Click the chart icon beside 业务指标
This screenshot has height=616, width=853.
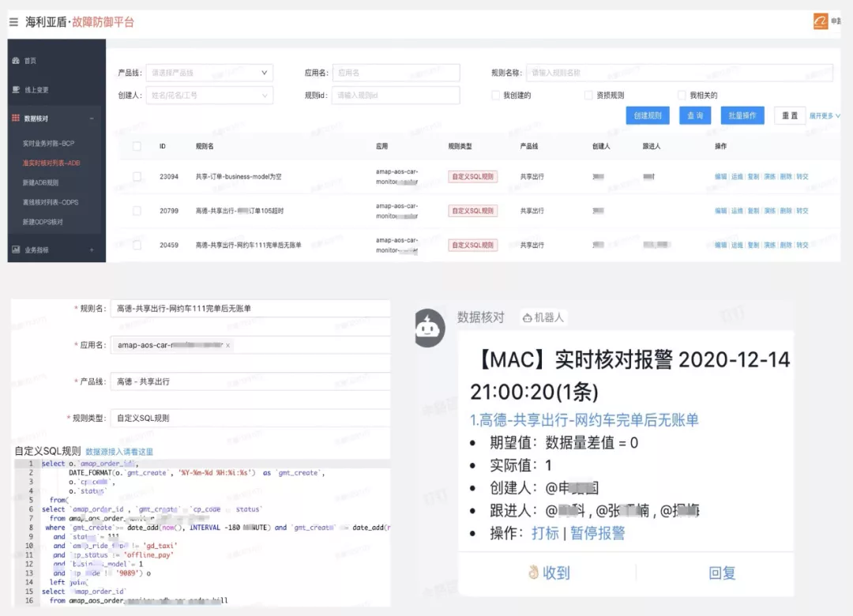[x=16, y=250]
